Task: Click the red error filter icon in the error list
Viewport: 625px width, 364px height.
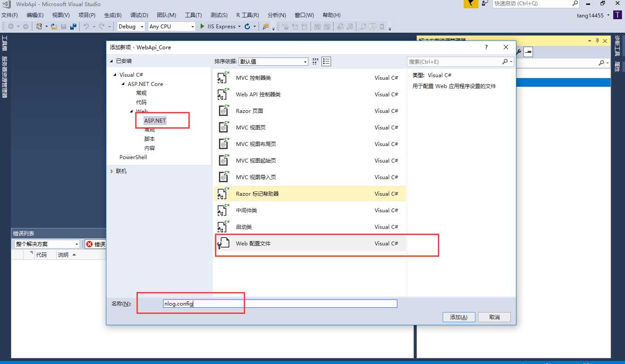Action: click(89, 244)
